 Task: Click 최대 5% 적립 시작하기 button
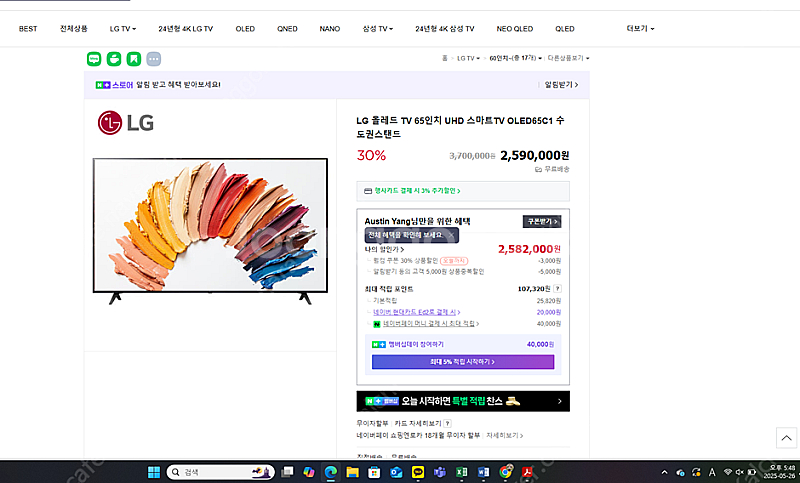(463, 362)
